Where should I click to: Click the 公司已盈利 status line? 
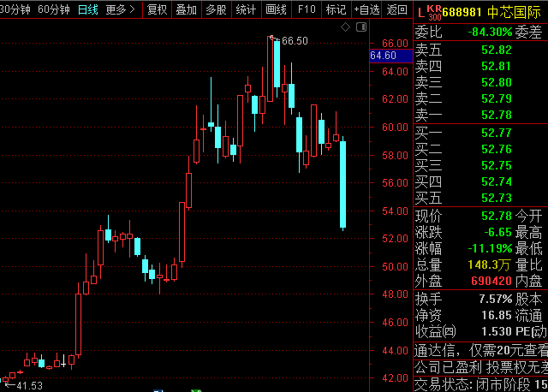coord(481,367)
